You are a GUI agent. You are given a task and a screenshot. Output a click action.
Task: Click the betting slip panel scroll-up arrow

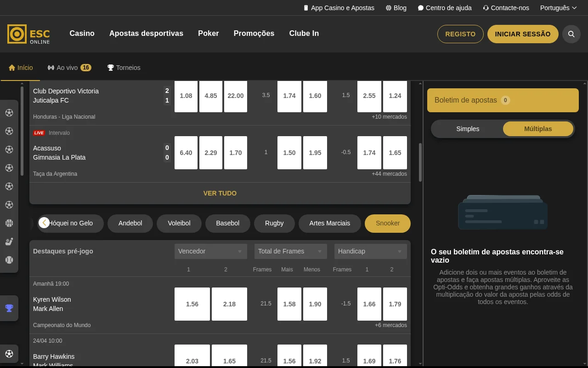(x=584, y=83)
